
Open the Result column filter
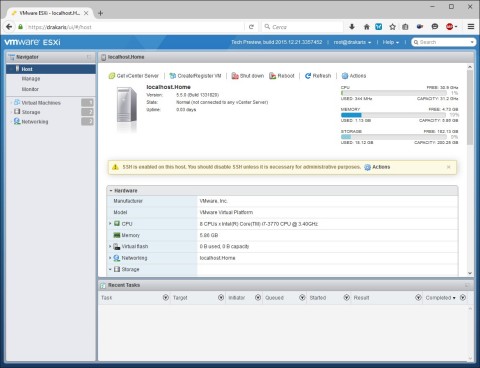click(419, 297)
